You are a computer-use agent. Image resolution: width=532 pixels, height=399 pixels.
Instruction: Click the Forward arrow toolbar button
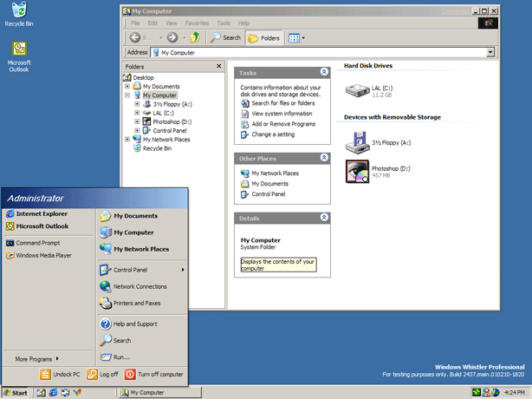point(172,37)
